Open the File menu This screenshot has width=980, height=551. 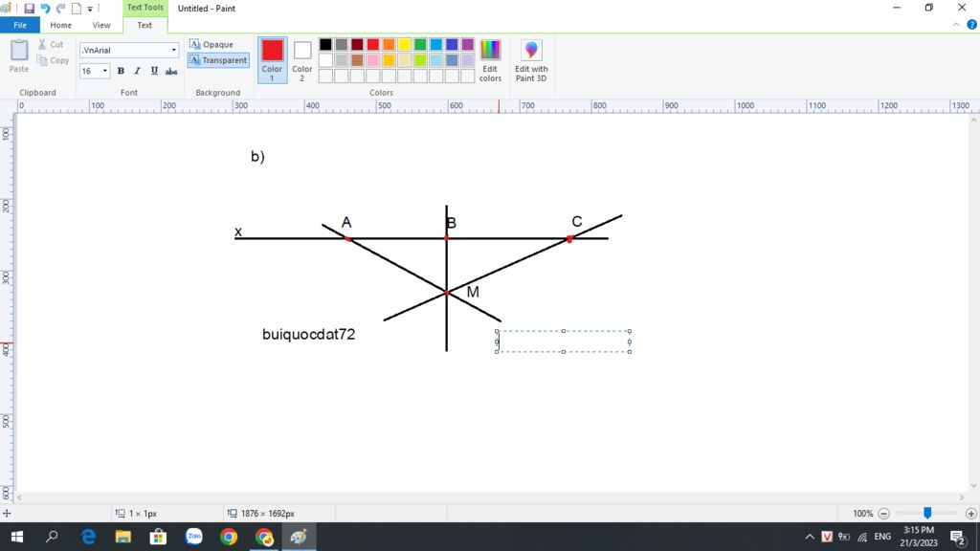(x=20, y=25)
